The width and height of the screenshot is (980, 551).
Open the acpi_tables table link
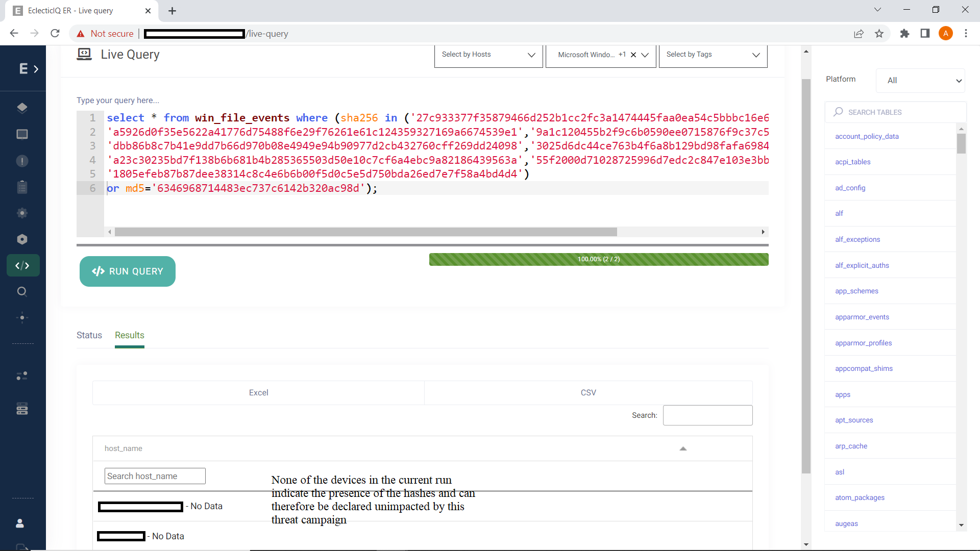[x=852, y=162]
